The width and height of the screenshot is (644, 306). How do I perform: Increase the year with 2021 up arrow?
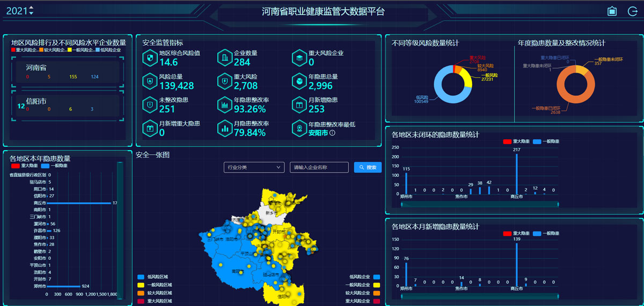point(31,8)
